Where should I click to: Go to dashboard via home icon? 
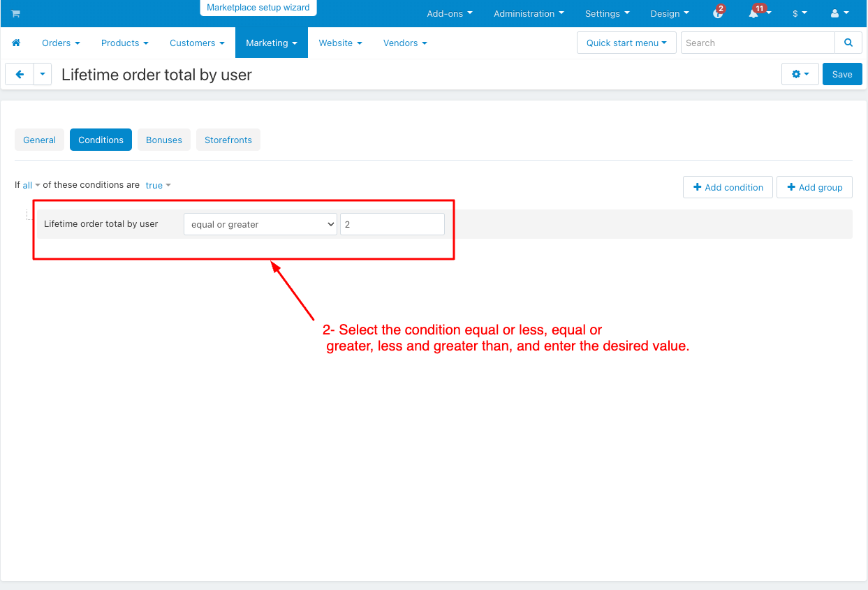[16, 43]
